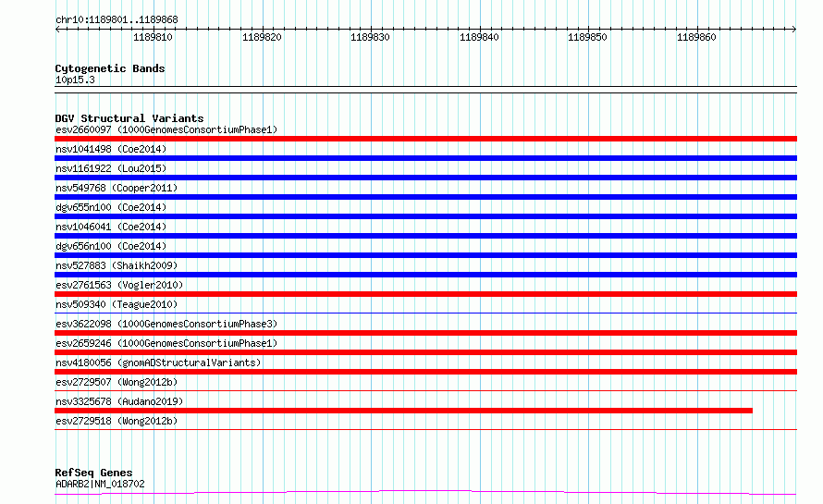823x504 pixels.
Task: Click the shorter red bar under nsv3325678
Action: [403, 411]
